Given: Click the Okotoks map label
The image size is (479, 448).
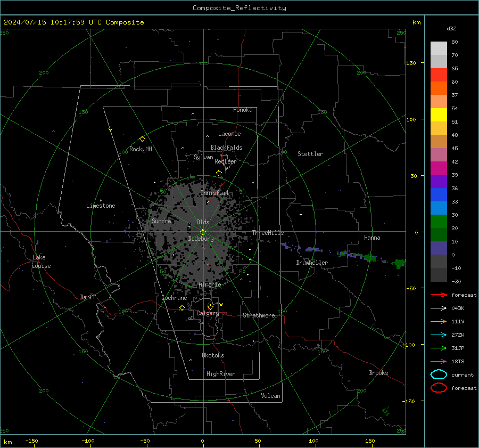Looking at the screenshot, I should pos(213,355).
